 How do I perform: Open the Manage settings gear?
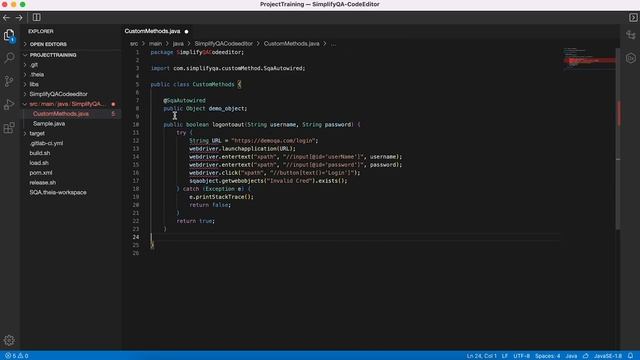pos(9,340)
